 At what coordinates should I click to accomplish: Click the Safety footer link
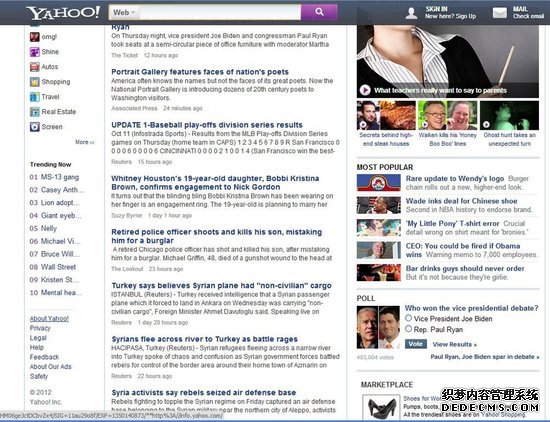tap(39, 376)
